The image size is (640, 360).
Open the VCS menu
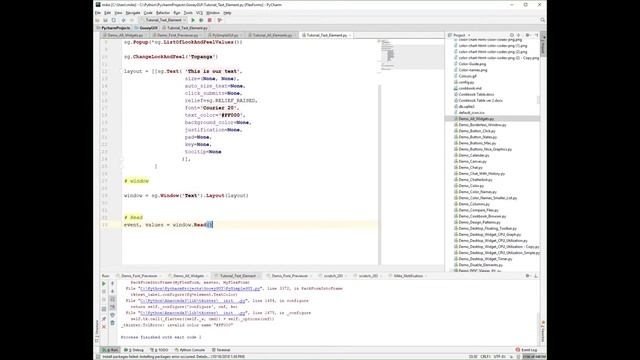[x=199, y=13]
